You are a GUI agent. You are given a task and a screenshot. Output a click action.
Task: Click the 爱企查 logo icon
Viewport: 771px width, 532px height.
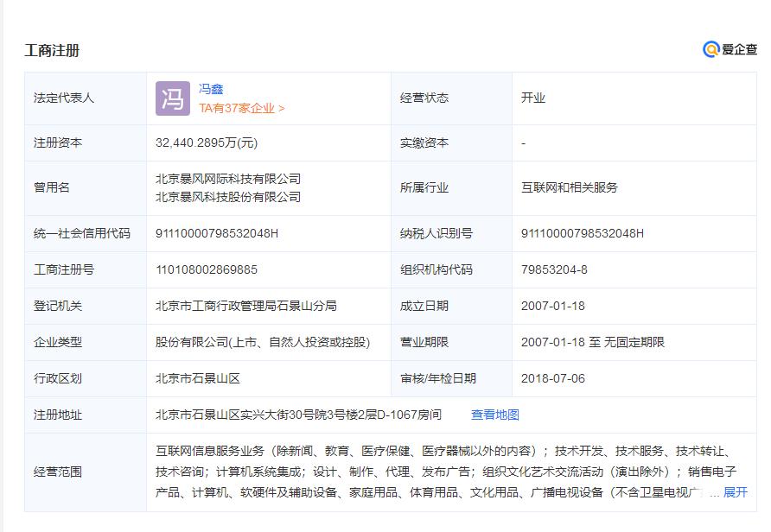710,49
